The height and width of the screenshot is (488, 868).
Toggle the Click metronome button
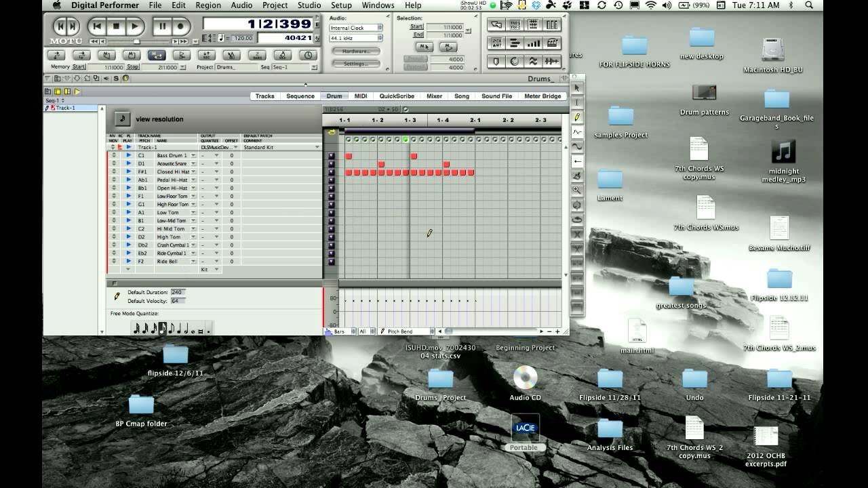click(x=232, y=55)
